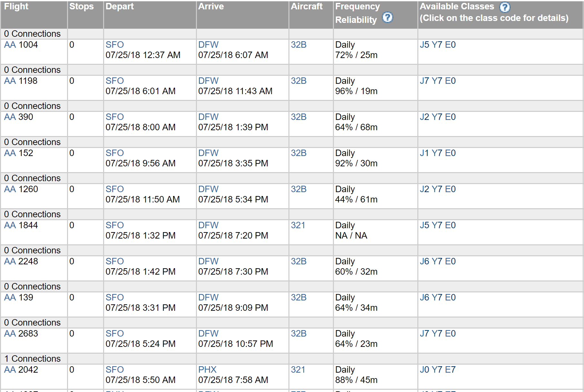Viewport: 584px width, 392px height.
Task: Open the AA 152 flight link
Action: (x=18, y=153)
